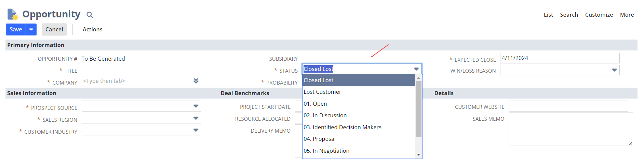
Task: Pick 05. In Negotiation from the list
Action: 326,151
